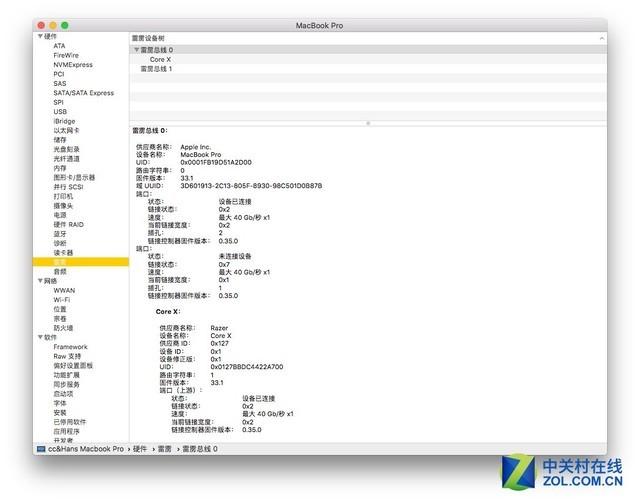This screenshot has width=640, height=502.
Task: Select FireWire in the sidebar
Action: tap(66, 55)
